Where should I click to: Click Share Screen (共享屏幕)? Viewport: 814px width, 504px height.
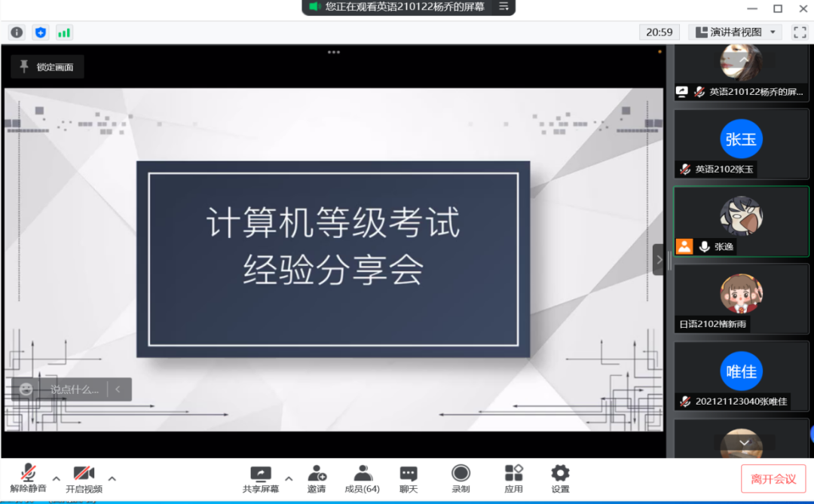pos(261,478)
